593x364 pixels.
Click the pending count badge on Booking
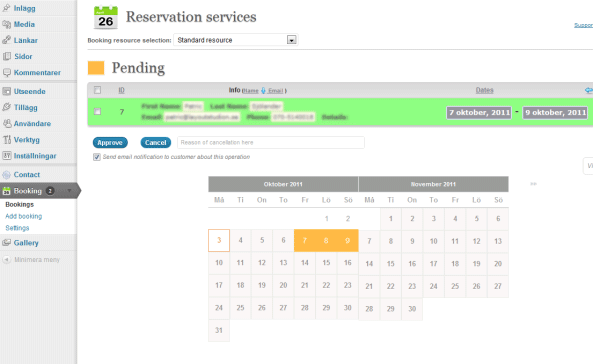(x=50, y=191)
